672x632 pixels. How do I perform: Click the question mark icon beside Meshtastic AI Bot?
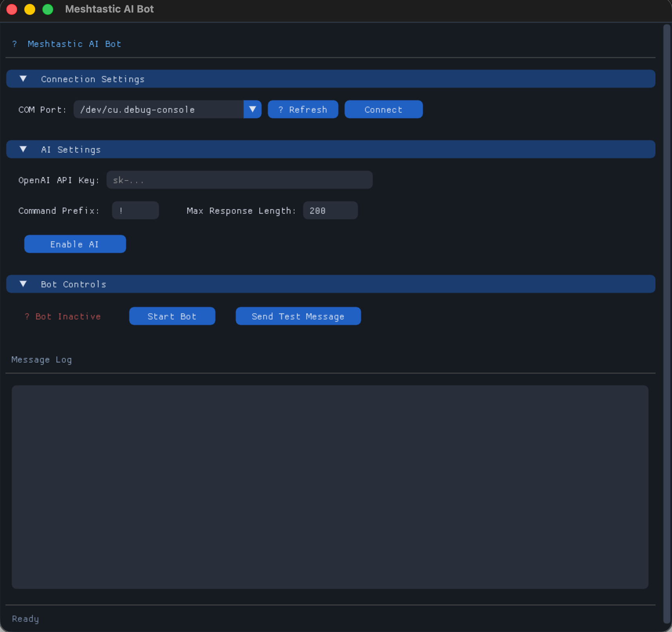(14, 44)
